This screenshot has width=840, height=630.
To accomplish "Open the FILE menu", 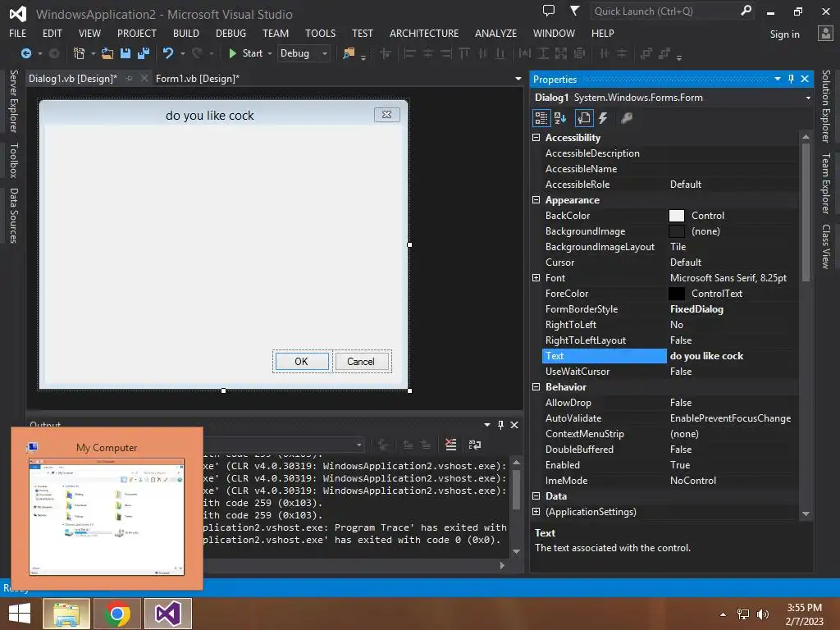I will tap(18, 33).
